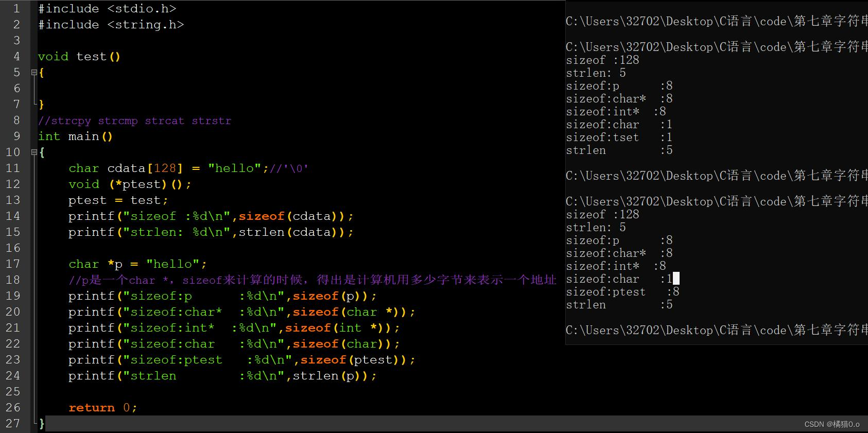Image resolution: width=868 pixels, height=433 pixels.
Task: Click second console output sizeof:p :8
Action: 619,240
